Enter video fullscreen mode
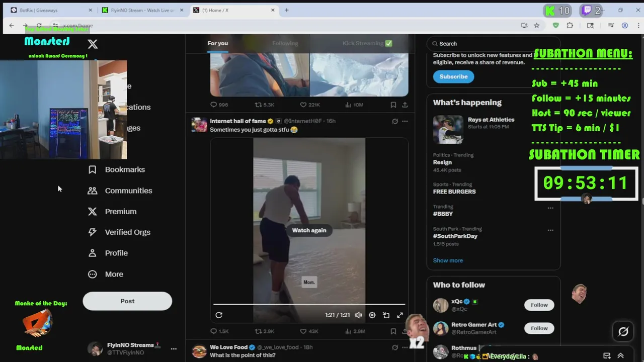 click(400, 315)
